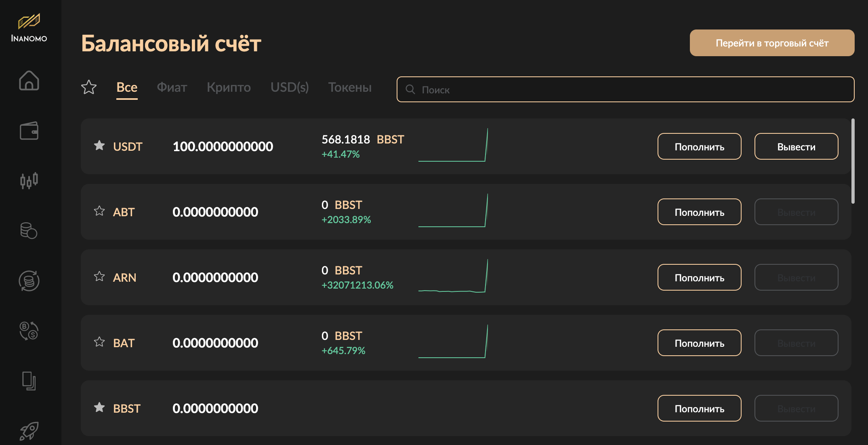Click the coins stack sidebar icon
868x445 pixels.
tap(29, 230)
